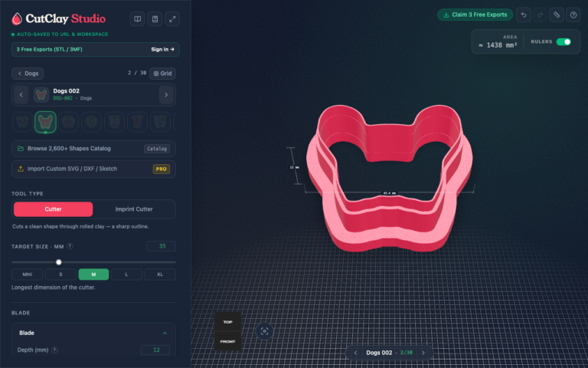Open the help question mark icon at top right
This screenshot has height=368, width=588.
coord(573,15)
